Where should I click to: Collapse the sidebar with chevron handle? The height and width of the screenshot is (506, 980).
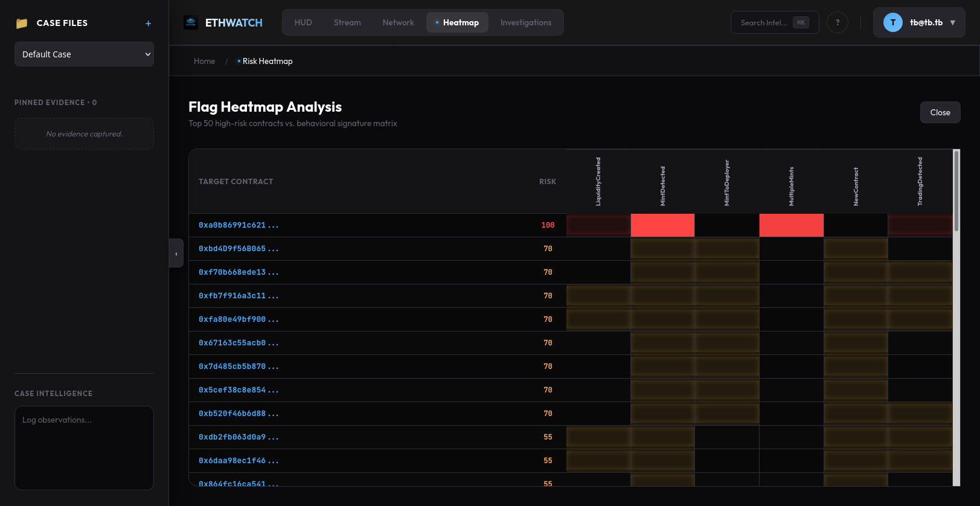click(176, 254)
